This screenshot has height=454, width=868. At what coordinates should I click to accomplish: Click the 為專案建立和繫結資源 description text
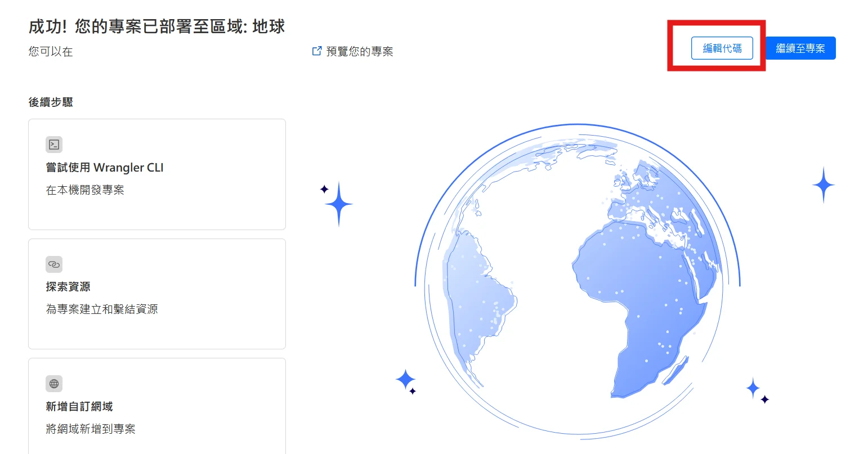tap(102, 309)
